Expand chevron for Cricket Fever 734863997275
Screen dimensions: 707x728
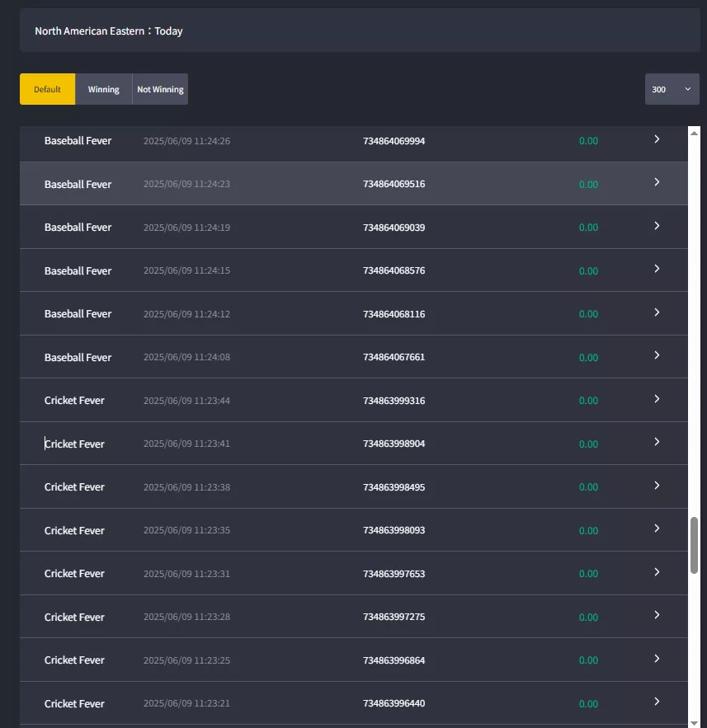(657, 616)
